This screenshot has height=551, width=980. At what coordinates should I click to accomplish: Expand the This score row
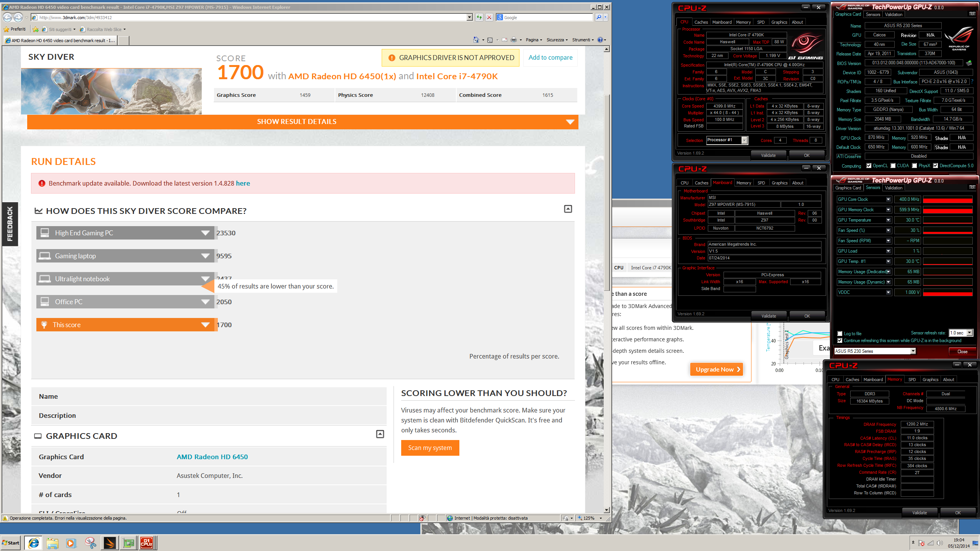tap(206, 325)
